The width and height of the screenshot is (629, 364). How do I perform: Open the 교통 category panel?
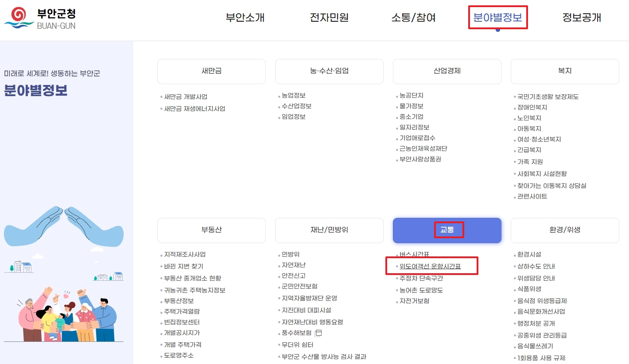point(447,229)
